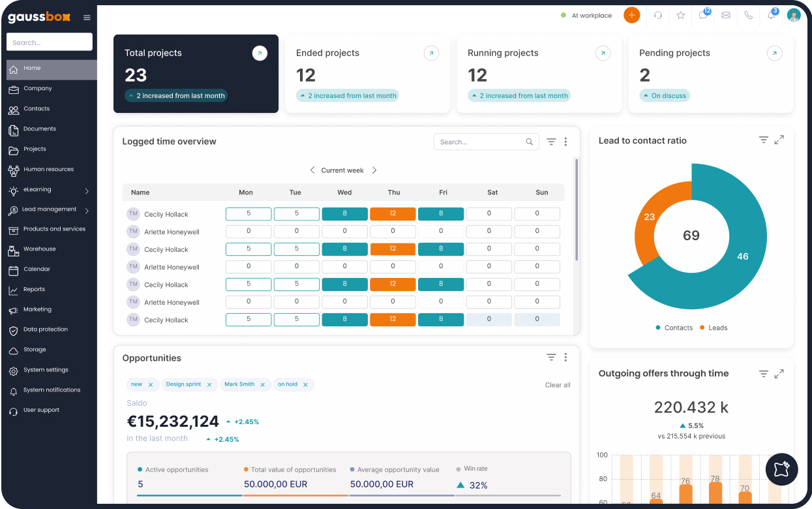Expand the eLearning sidebar submenu
Image resolution: width=812 pixels, height=509 pixels.
click(87, 191)
